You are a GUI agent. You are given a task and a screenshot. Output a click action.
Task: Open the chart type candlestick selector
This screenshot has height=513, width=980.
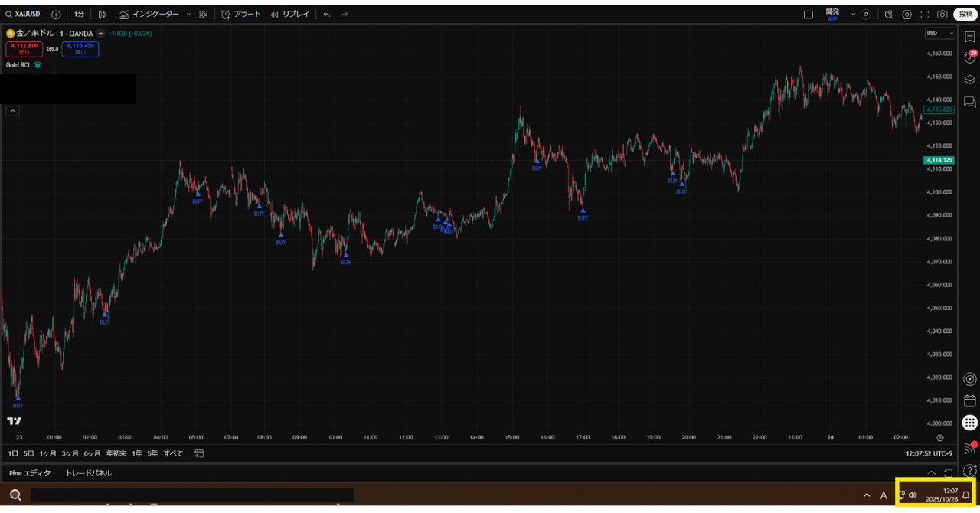coord(102,15)
